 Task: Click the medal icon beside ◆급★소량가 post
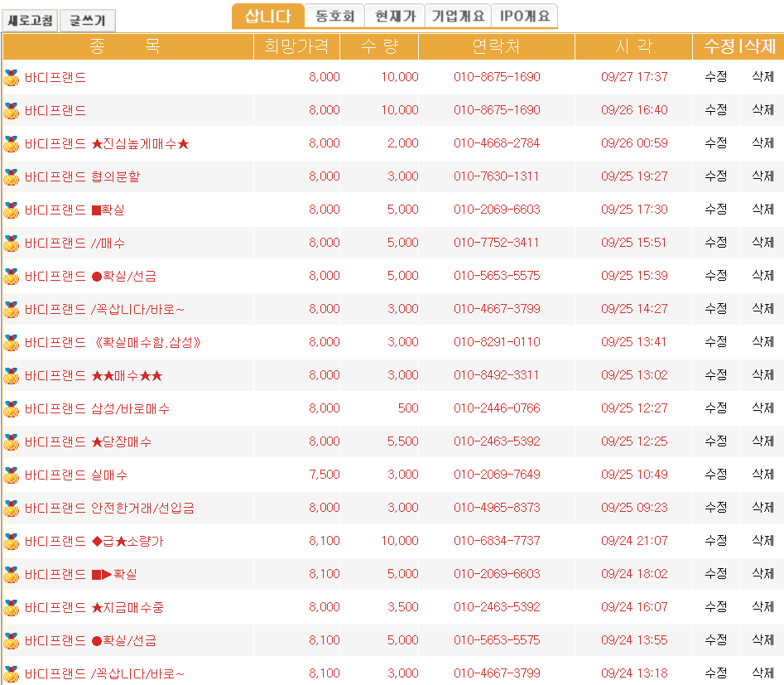point(11,542)
